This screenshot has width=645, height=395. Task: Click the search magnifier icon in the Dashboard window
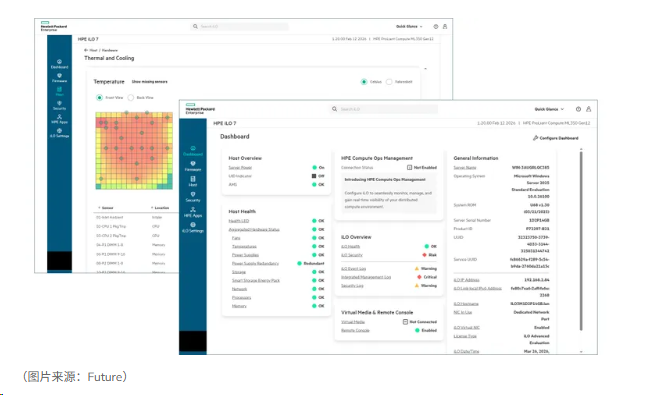pyautogui.click(x=334, y=109)
